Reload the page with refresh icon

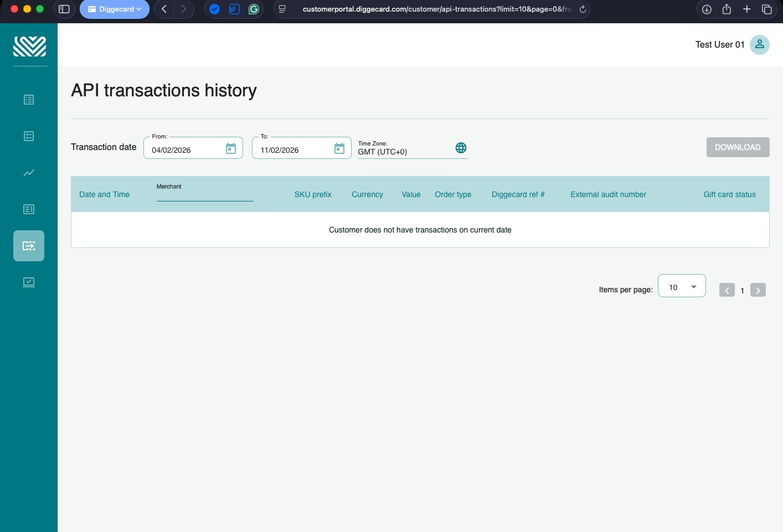[583, 9]
